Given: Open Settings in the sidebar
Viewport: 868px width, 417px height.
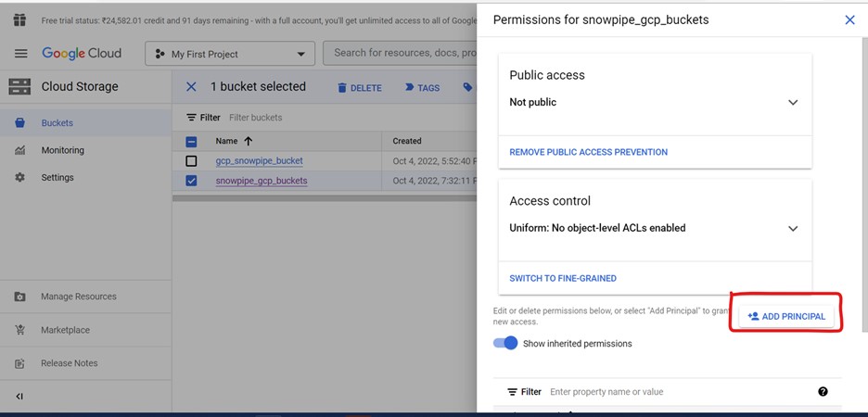Looking at the screenshot, I should click(57, 177).
